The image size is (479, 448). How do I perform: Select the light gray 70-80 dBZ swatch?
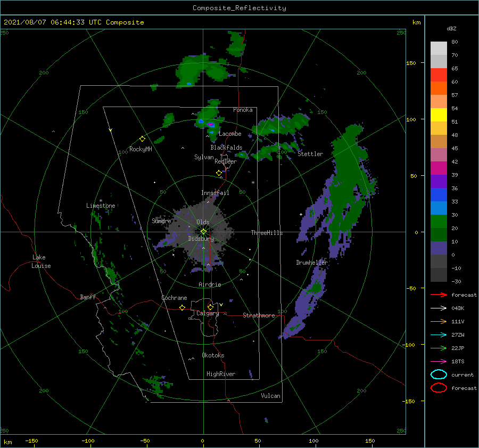439,48
